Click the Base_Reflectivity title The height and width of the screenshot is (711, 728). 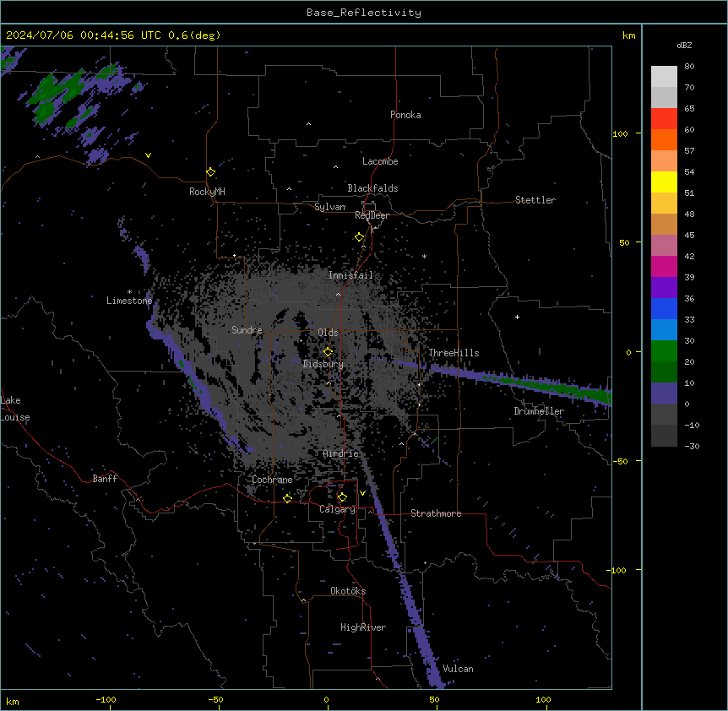coord(364,13)
